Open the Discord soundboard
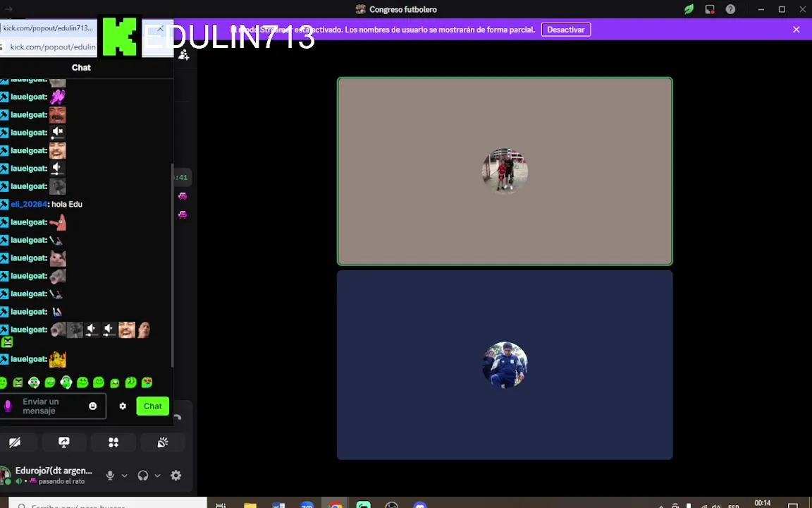The image size is (812, 508). click(x=163, y=442)
